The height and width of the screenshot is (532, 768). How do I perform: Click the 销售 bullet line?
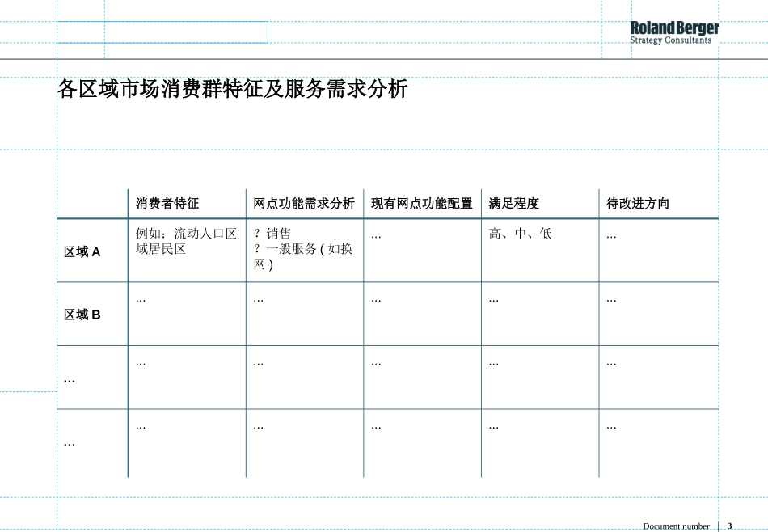pyautogui.click(x=272, y=233)
